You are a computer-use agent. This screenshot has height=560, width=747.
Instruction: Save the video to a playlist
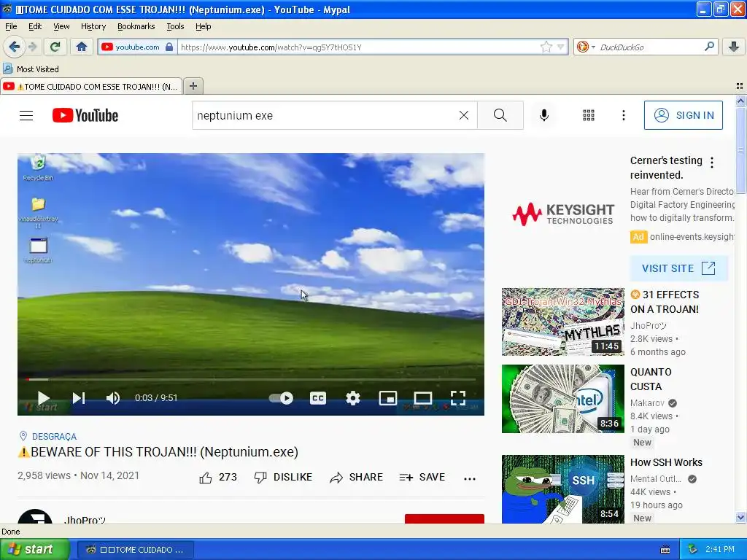click(422, 477)
